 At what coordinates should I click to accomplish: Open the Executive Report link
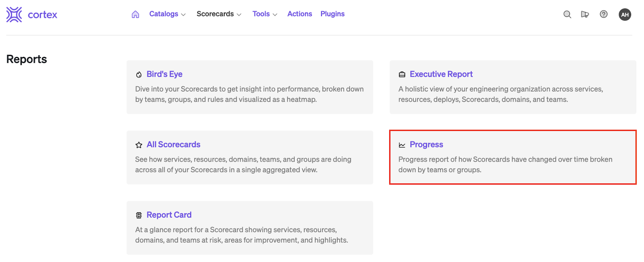click(441, 74)
